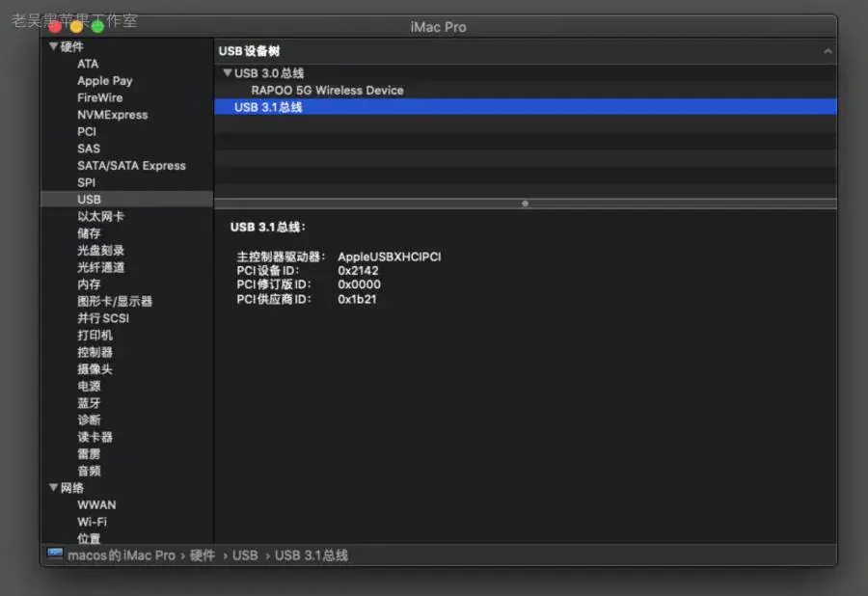Select 读卡器 in the sidebar
Viewport: 868px width, 596px height.
click(x=95, y=437)
